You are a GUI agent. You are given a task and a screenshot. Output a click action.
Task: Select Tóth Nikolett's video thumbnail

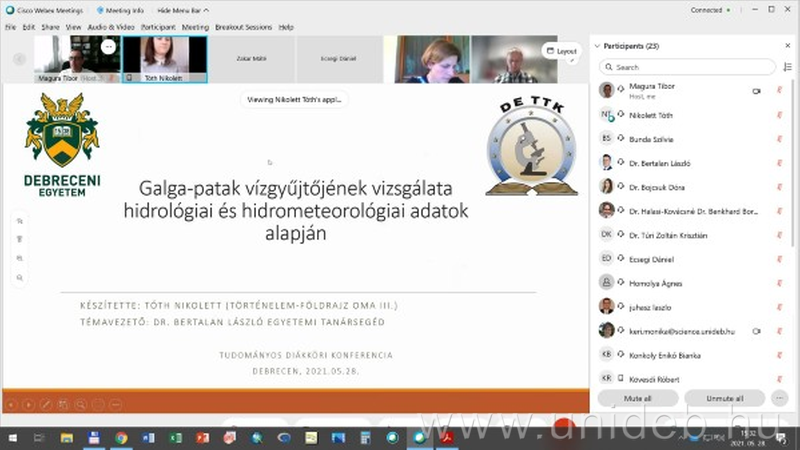click(165, 58)
